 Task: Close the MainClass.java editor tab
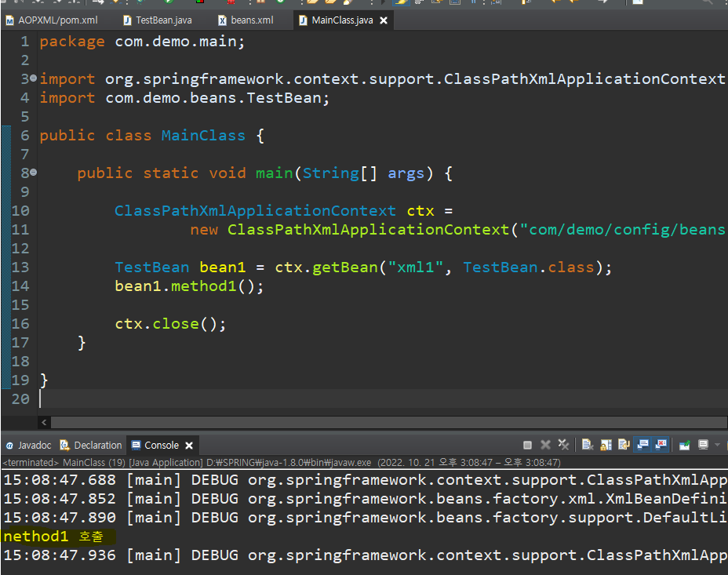pyautogui.click(x=384, y=20)
